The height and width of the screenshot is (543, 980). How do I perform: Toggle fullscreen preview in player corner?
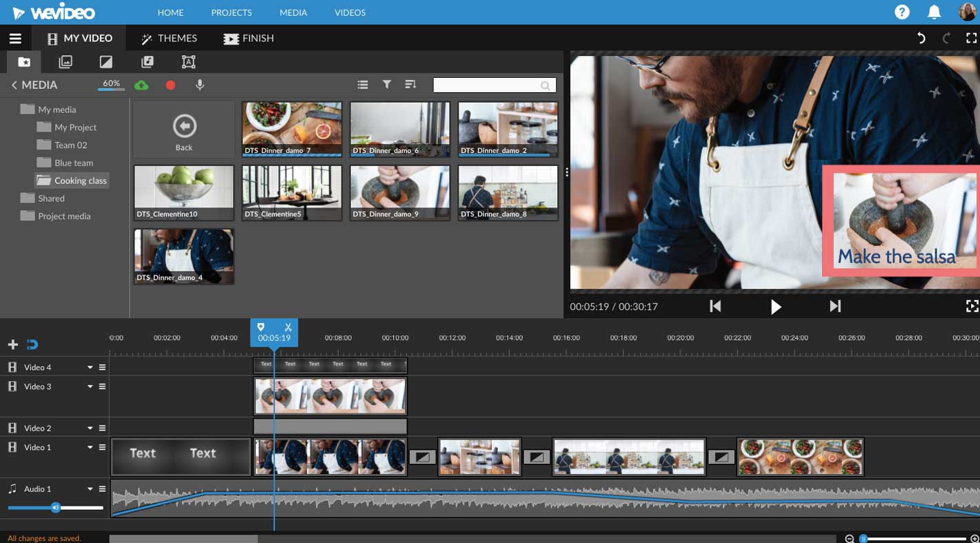pos(972,306)
